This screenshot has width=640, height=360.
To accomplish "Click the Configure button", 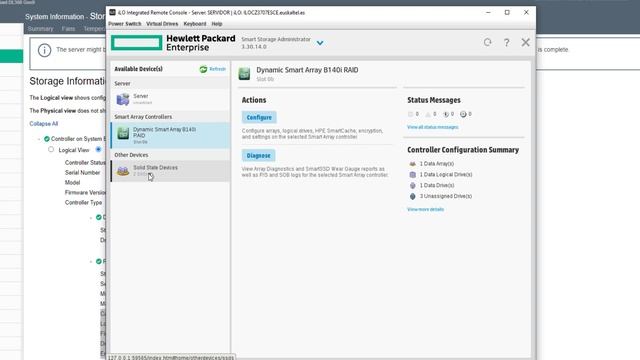I will tap(259, 117).
